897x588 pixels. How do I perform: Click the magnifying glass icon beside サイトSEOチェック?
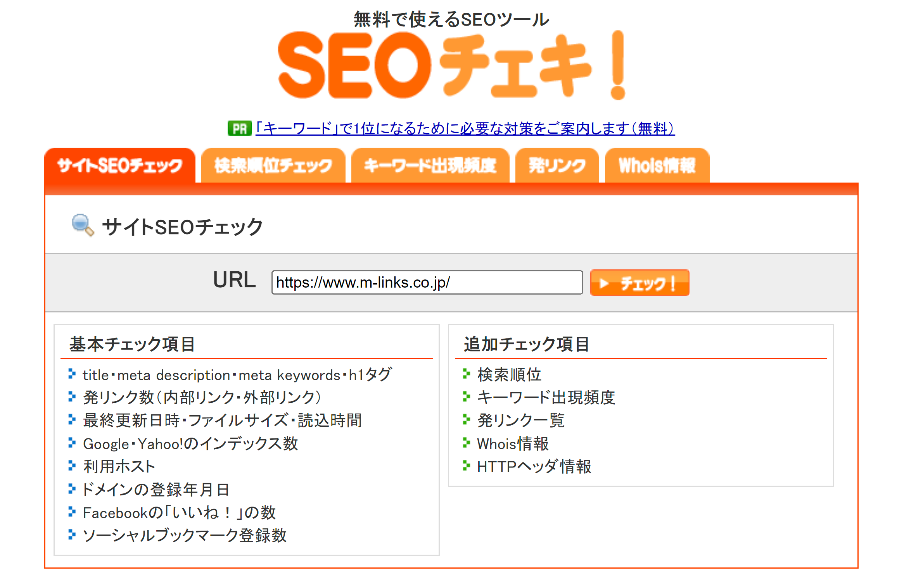pyautogui.click(x=83, y=225)
